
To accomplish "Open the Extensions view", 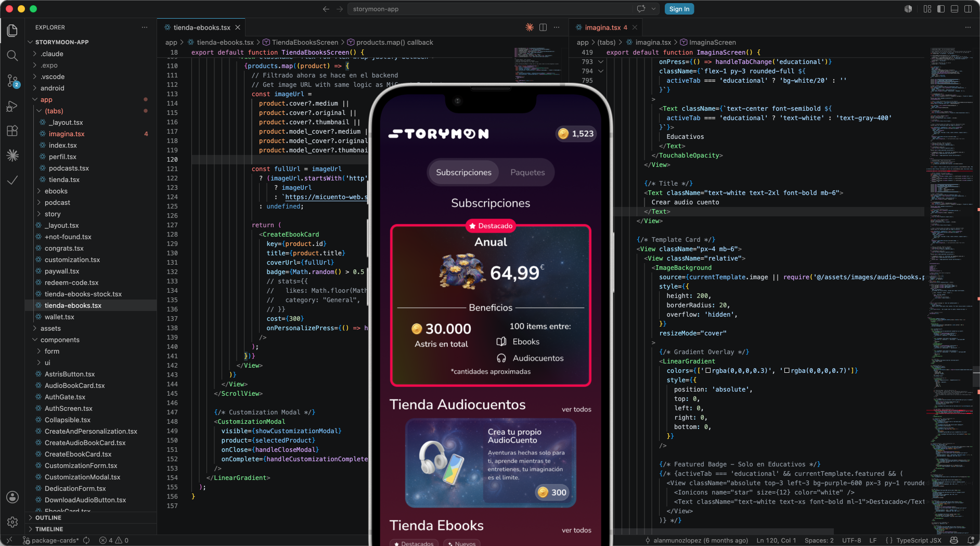I will [x=12, y=131].
